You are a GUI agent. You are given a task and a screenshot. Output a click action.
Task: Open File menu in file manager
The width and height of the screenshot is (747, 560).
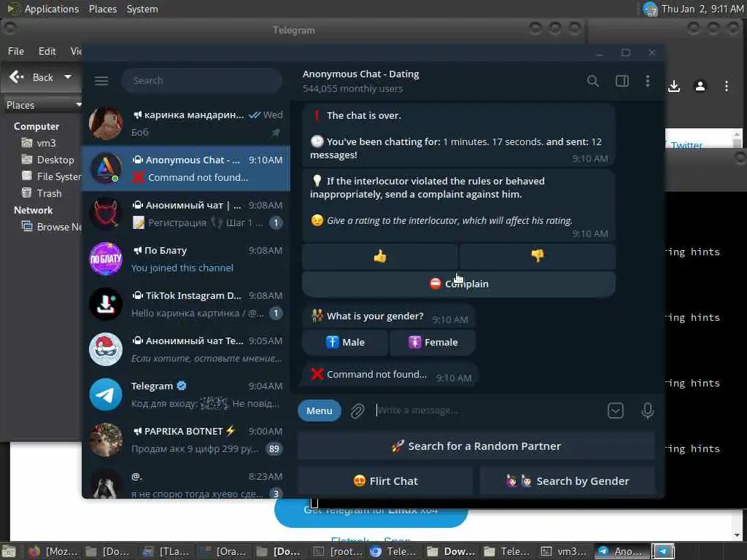[16, 51]
